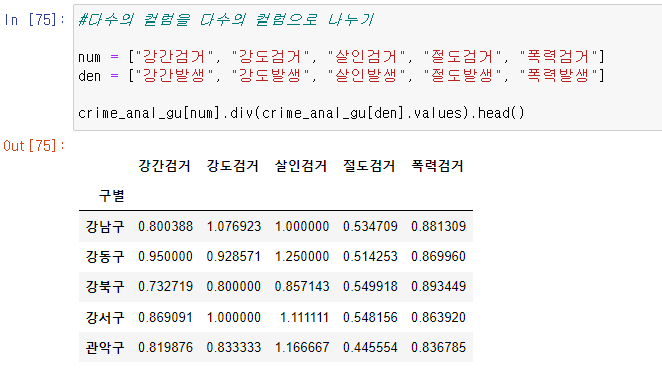The width and height of the screenshot is (662, 373).
Task: Click the cell value 0.833333
Action: [x=234, y=347]
